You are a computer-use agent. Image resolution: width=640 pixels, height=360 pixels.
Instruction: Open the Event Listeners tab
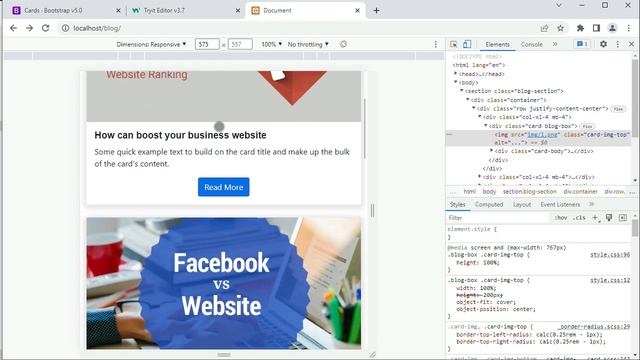560,204
